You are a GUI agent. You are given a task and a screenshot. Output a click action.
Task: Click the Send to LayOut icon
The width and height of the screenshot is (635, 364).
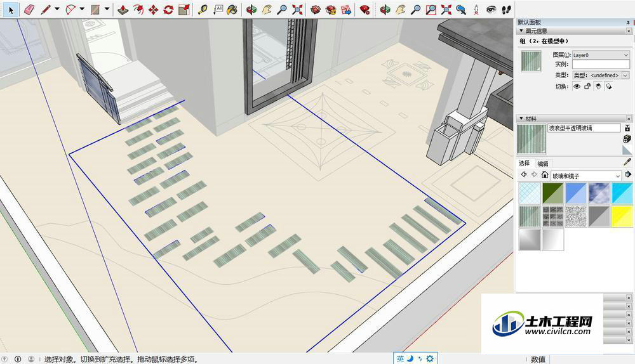(x=346, y=10)
